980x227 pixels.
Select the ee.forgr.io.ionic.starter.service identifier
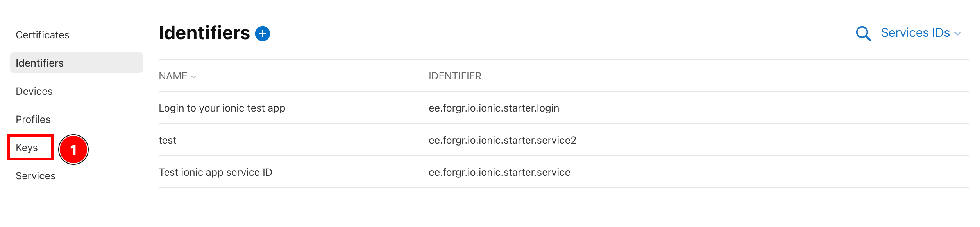(499, 172)
